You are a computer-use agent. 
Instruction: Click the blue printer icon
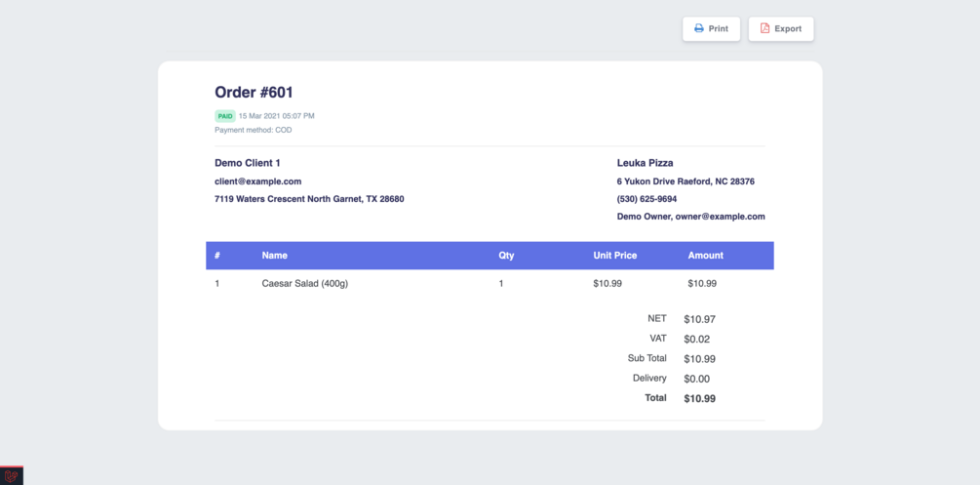pos(699,28)
